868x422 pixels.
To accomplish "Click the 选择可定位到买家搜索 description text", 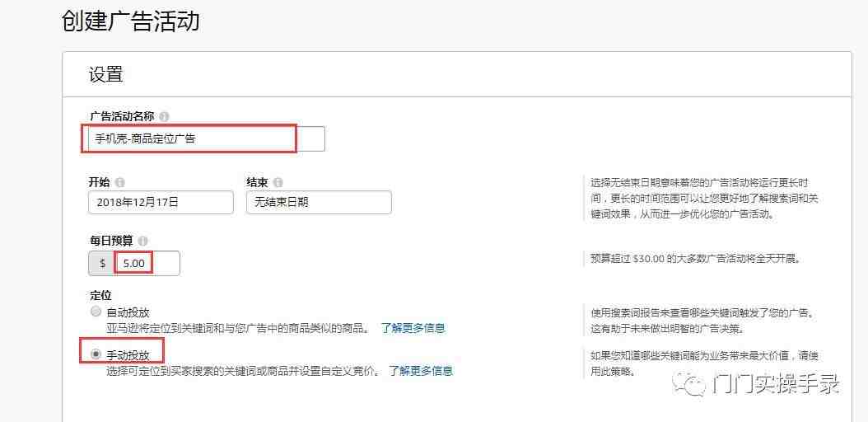I will pos(242,371).
